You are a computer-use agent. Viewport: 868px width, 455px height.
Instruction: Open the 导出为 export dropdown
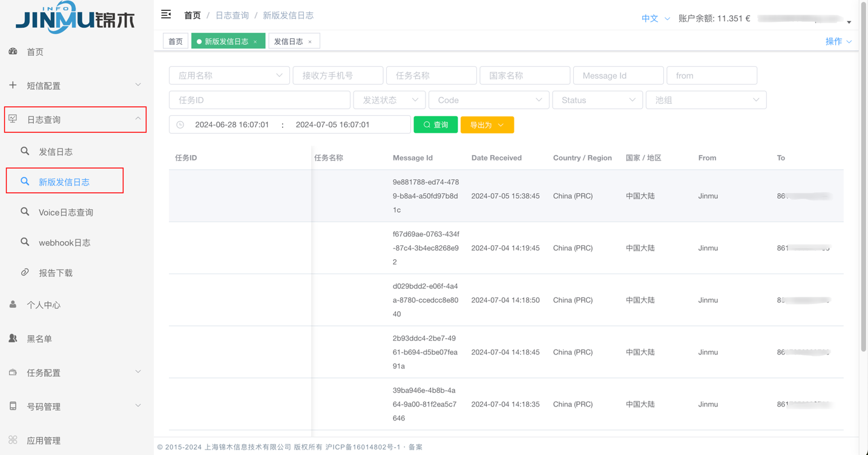pyautogui.click(x=487, y=125)
